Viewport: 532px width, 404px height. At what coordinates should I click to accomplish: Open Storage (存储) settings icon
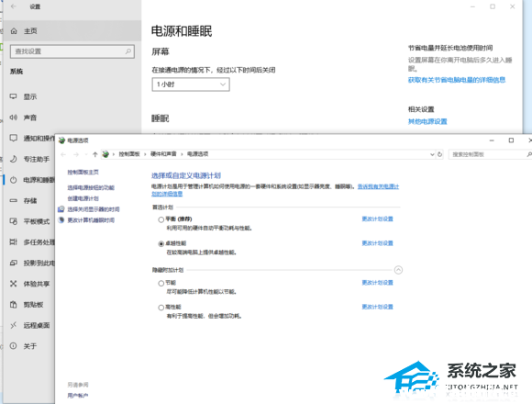(x=13, y=201)
